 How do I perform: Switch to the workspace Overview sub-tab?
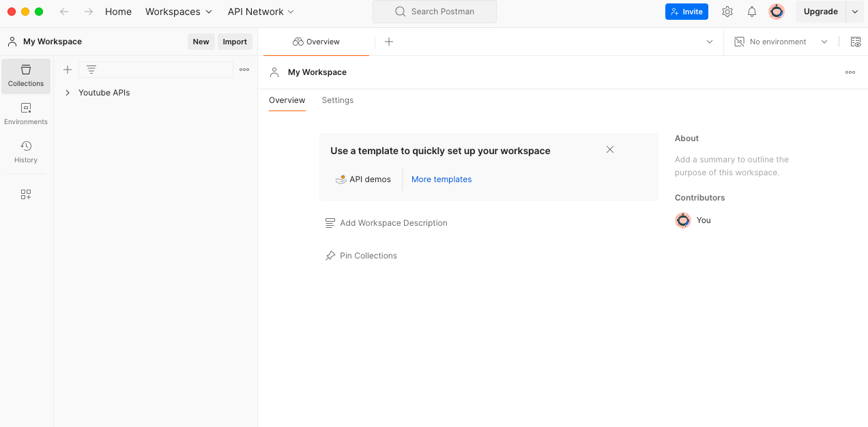point(287,100)
